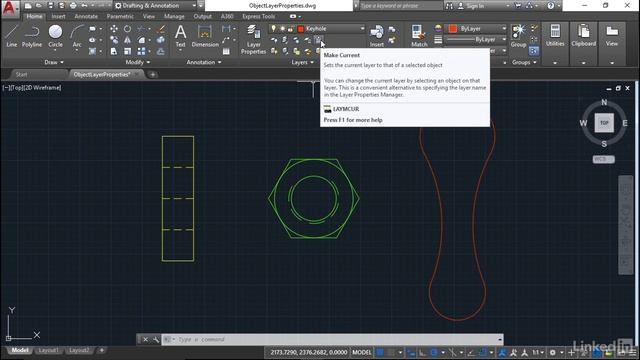Click the Match Properties tool
The image size is (640, 360).
(x=419, y=36)
